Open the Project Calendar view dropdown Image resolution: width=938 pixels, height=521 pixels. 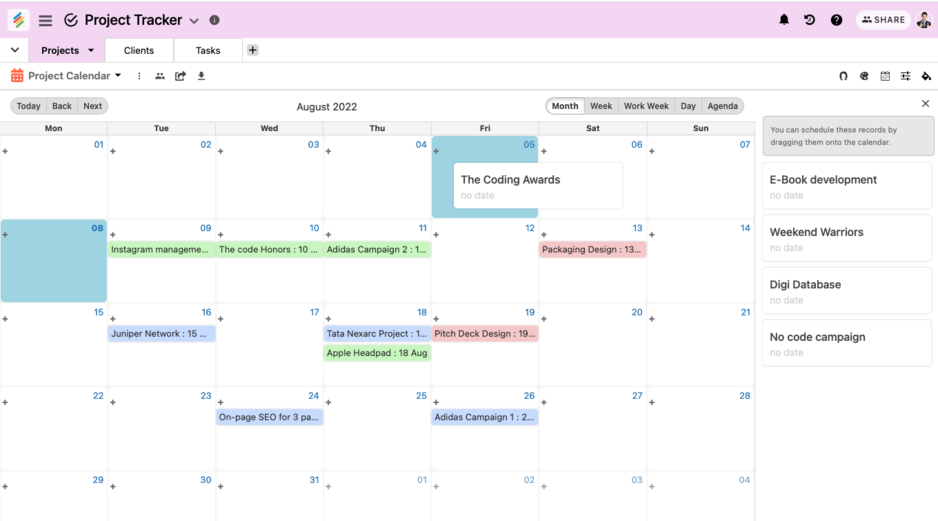[118, 76]
